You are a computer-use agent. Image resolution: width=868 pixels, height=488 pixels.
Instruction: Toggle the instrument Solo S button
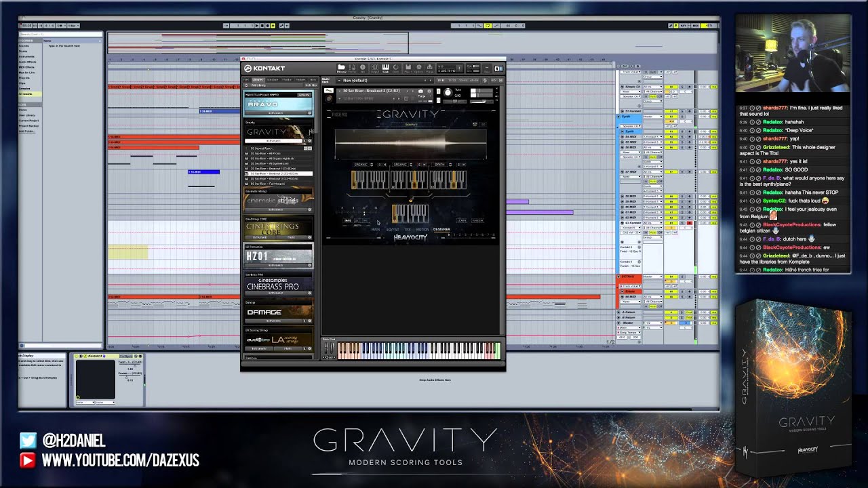(x=439, y=91)
